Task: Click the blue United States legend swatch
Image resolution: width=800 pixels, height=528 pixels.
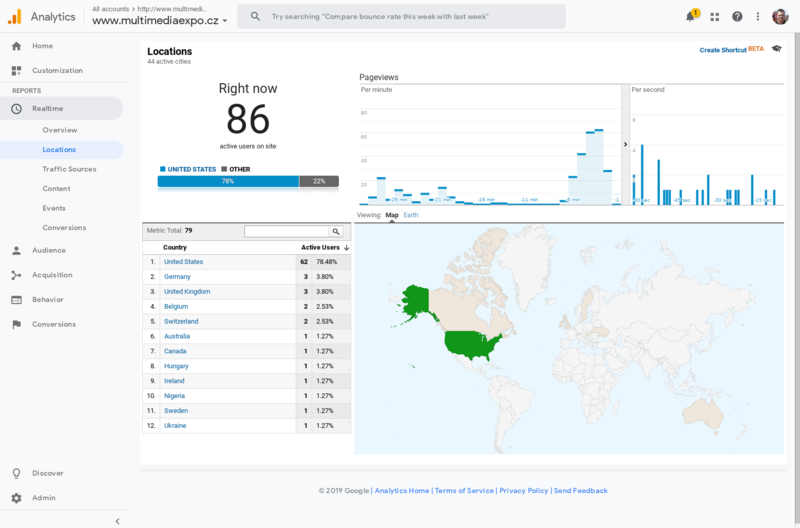Action: click(x=163, y=169)
